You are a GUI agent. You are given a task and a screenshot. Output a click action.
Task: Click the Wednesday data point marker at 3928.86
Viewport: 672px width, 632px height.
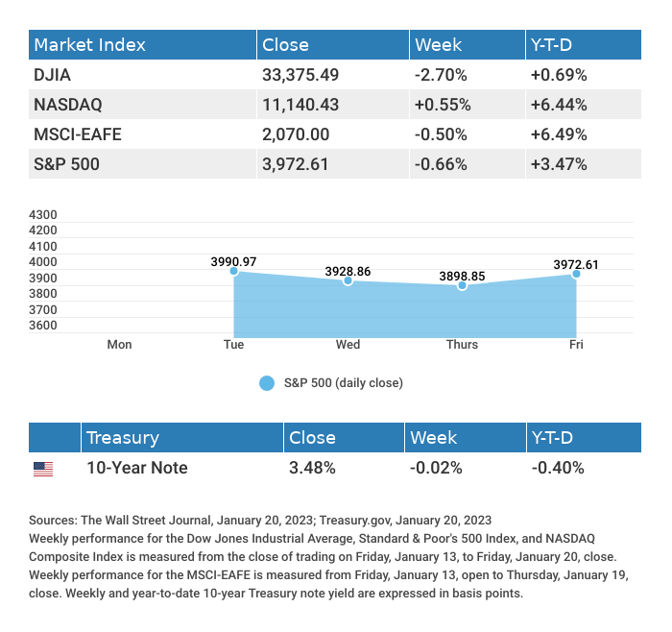click(x=348, y=280)
